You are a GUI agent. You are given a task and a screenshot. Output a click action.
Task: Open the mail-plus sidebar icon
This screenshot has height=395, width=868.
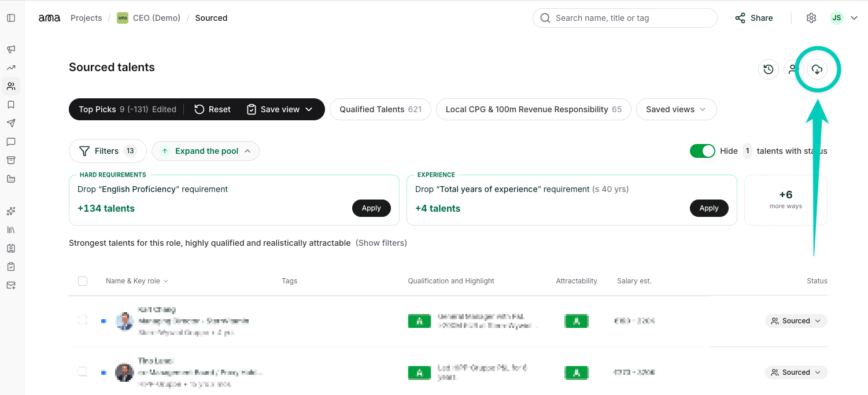click(11, 285)
